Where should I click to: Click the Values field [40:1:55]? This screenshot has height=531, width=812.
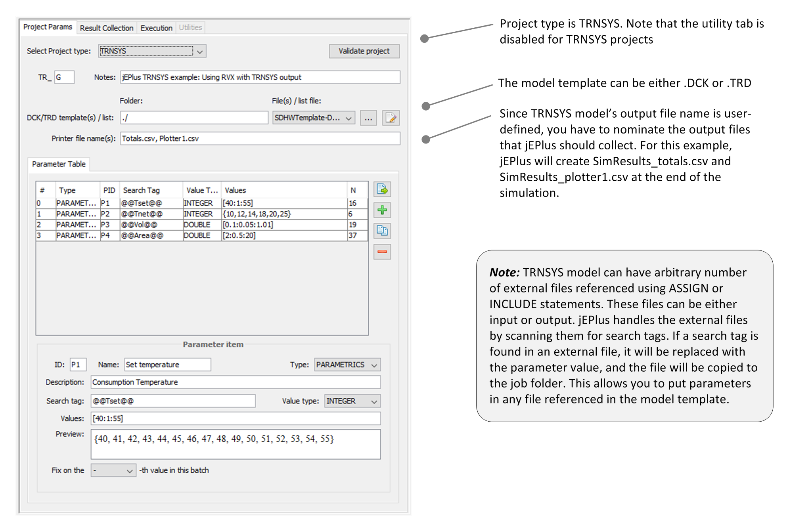236,418
